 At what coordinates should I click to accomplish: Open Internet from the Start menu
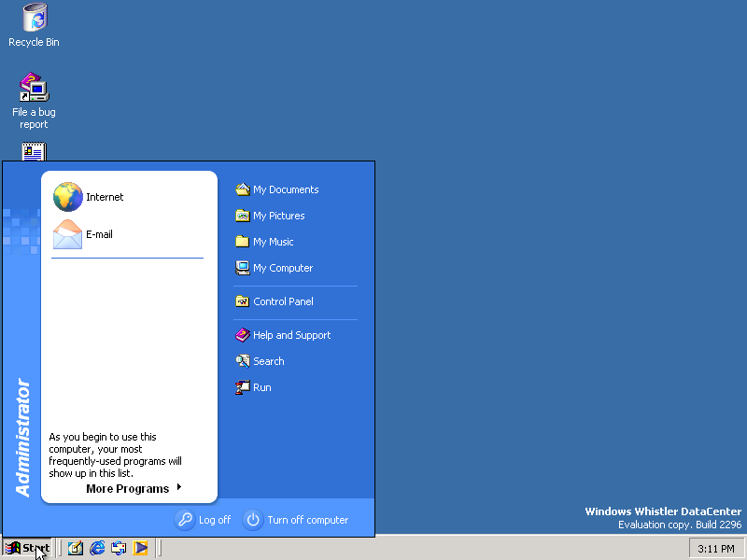point(105,197)
